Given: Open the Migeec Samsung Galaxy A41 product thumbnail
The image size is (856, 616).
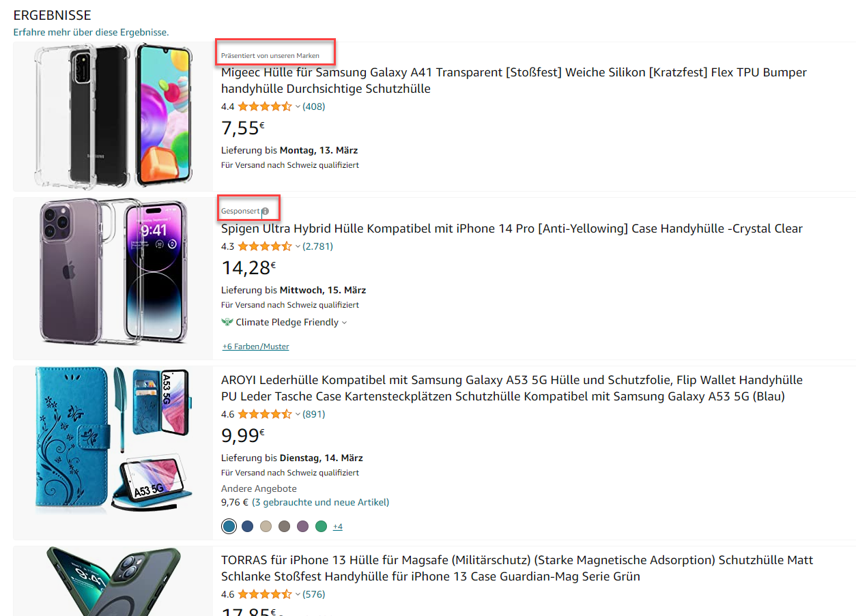Looking at the screenshot, I should click(x=113, y=116).
